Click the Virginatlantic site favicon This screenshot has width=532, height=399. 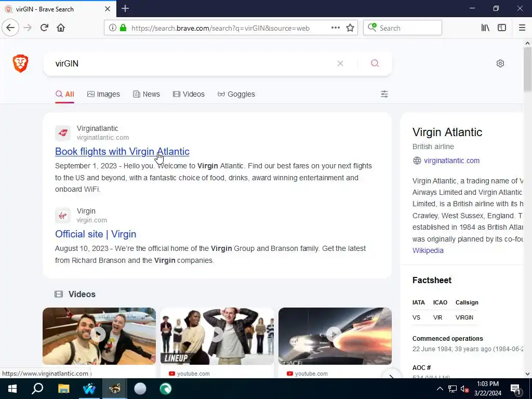(63, 132)
